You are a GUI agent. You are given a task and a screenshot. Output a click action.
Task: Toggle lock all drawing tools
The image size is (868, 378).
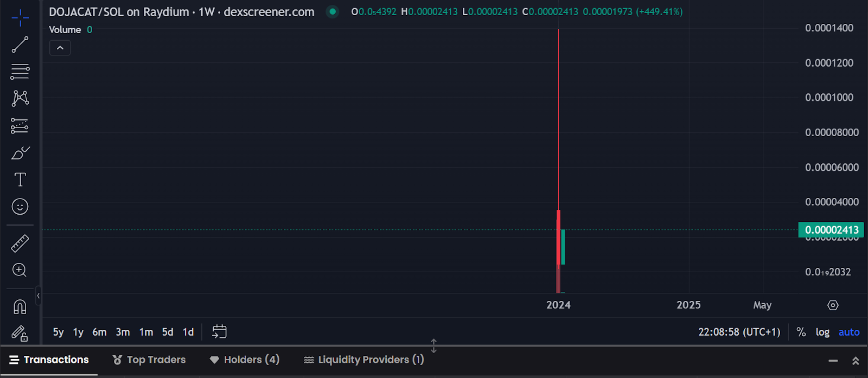coord(20,333)
